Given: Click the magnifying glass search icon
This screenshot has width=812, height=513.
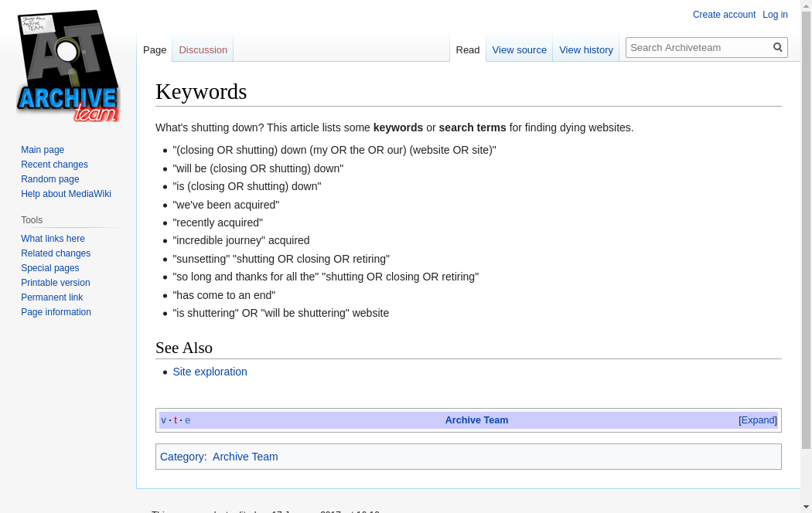Looking at the screenshot, I should 778,48.
